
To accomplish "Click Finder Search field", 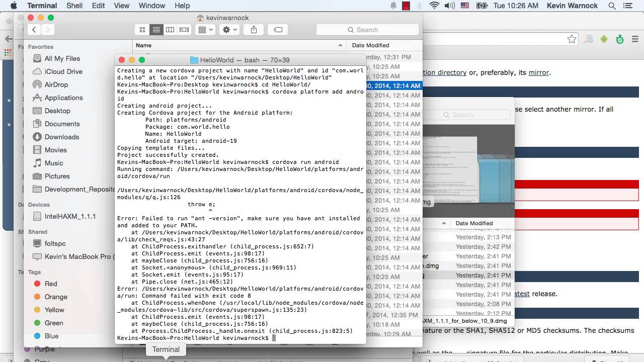I will pos(367,30).
